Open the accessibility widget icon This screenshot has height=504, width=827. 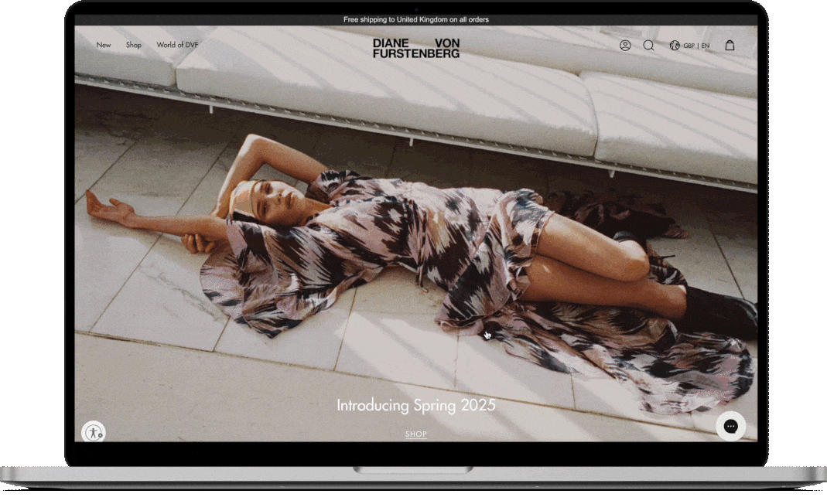pyautogui.click(x=94, y=433)
